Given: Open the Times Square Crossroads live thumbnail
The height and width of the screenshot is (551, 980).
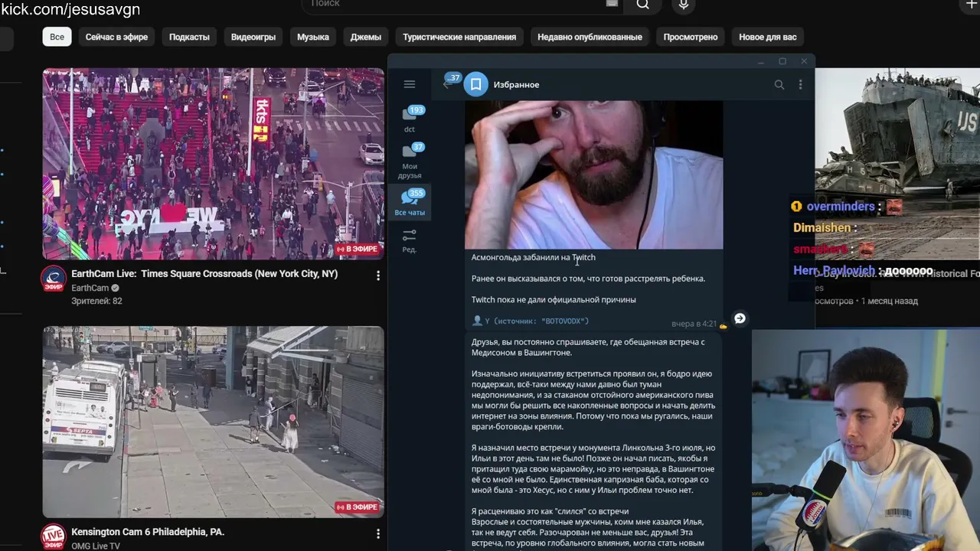Looking at the screenshot, I should click(214, 165).
